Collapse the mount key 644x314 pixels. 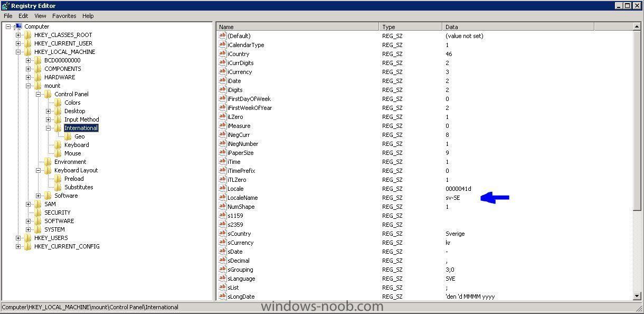point(28,86)
